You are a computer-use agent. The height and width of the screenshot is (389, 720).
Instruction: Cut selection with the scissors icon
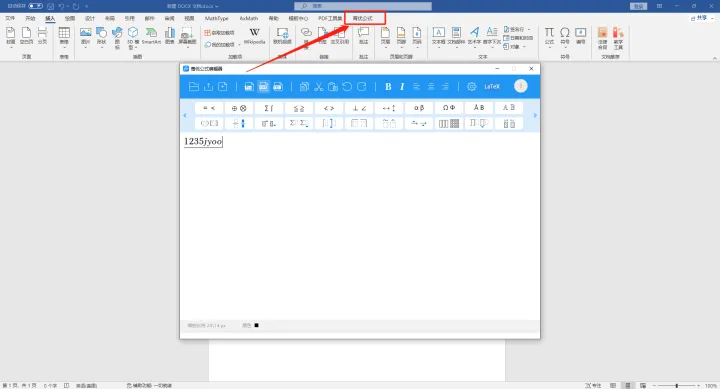coord(319,86)
